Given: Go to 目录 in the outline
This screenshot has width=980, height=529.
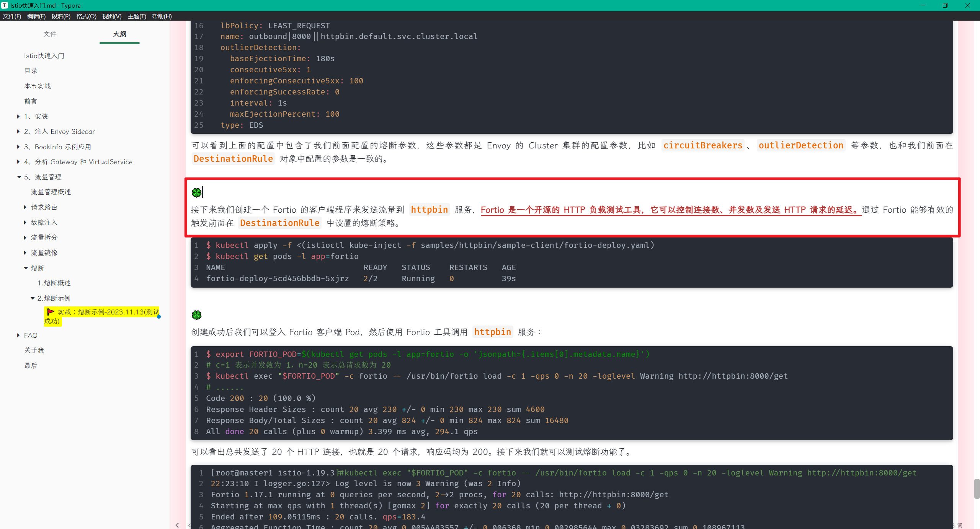Looking at the screenshot, I should coord(31,71).
